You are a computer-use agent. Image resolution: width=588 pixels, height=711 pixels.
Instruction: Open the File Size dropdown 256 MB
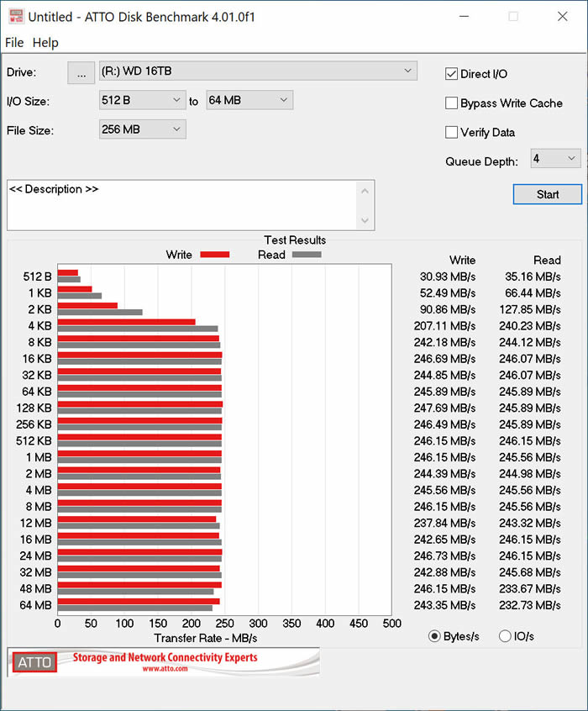click(142, 129)
